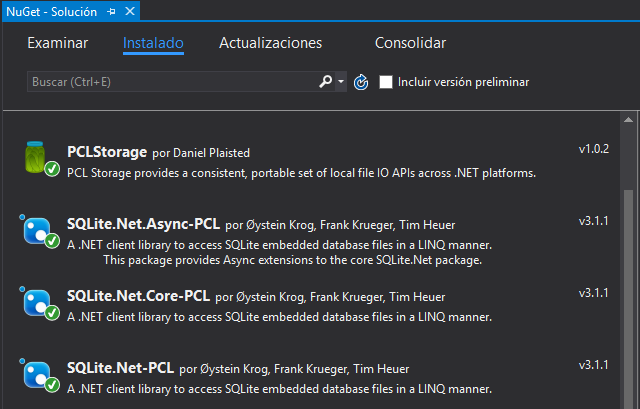Select the Instalado tab
Image resolution: width=640 pixels, height=409 pixels.
click(153, 43)
